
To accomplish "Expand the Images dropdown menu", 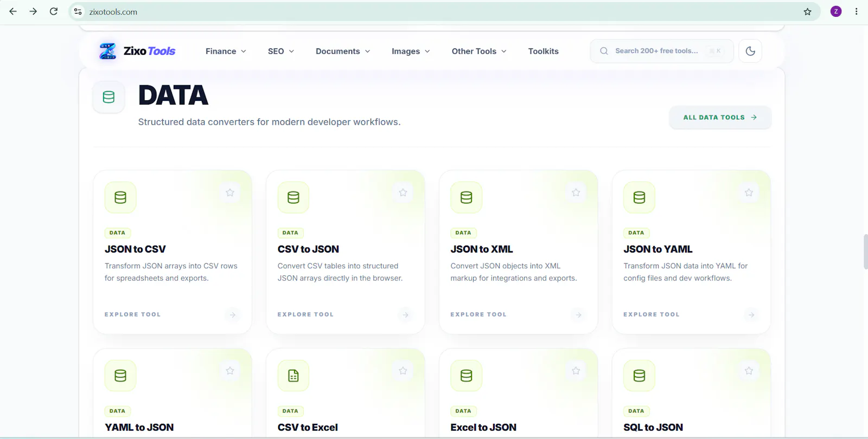I will pyautogui.click(x=411, y=51).
